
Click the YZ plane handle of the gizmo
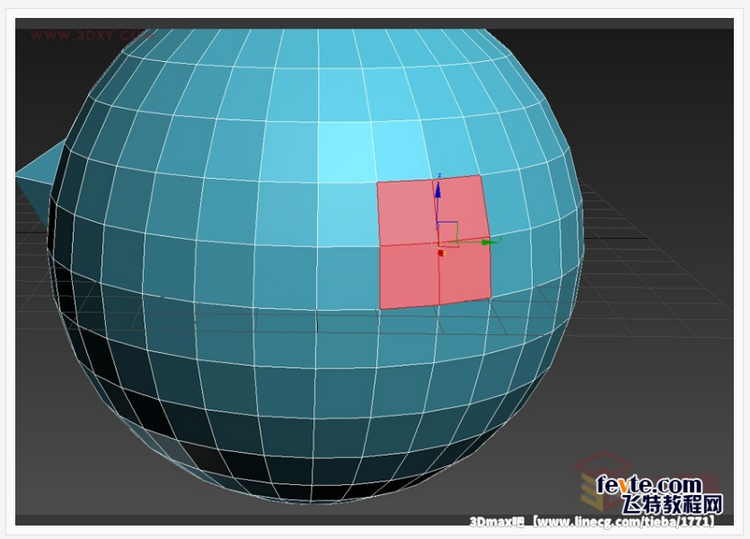(449, 233)
